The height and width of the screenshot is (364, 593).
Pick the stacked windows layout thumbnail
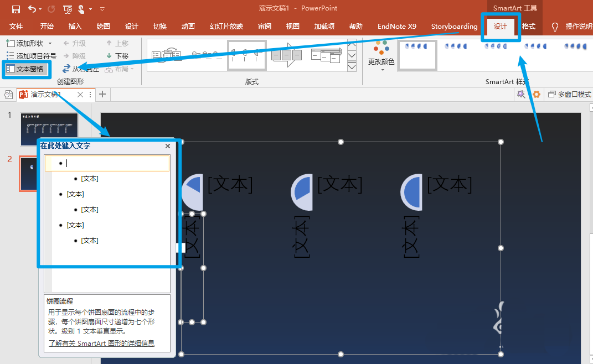(x=326, y=55)
